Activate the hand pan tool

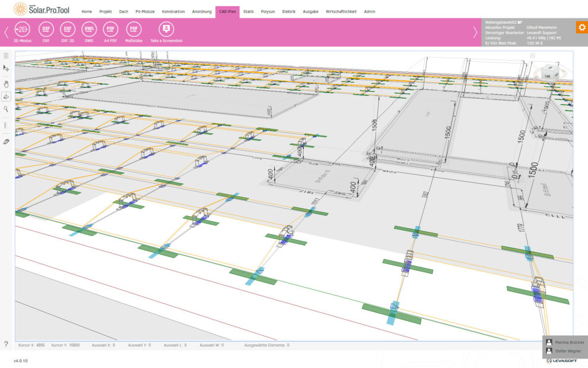coord(6,83)
